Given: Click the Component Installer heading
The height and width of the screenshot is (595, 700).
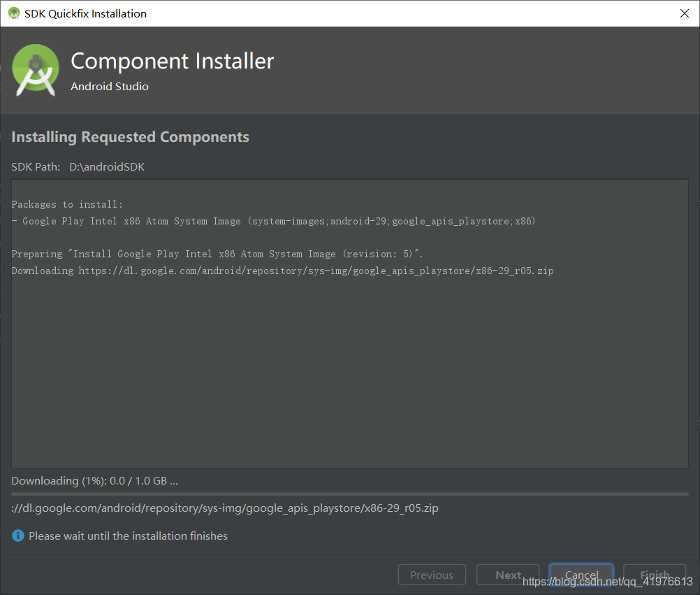Looking at the screenshot, I should (x=172, y=61).
